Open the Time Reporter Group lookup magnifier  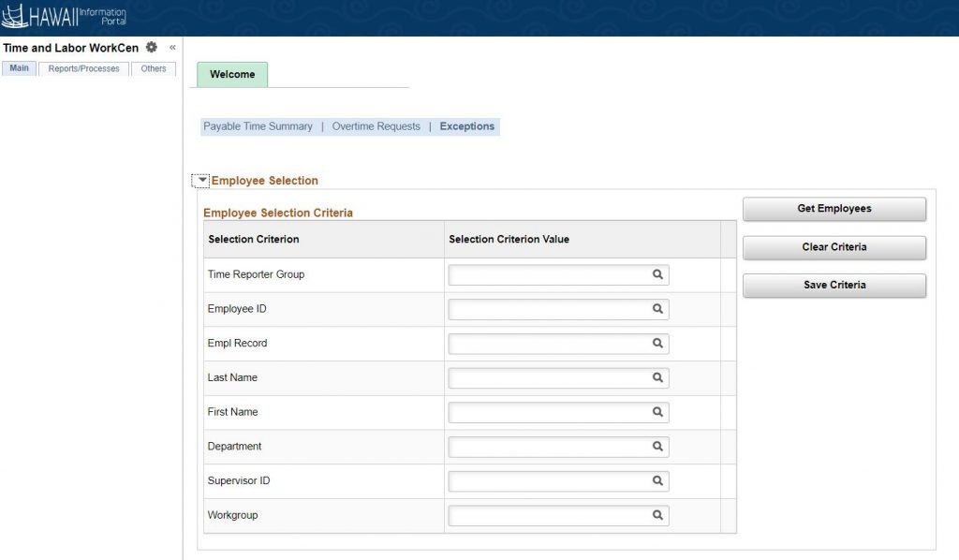point(658,274)
